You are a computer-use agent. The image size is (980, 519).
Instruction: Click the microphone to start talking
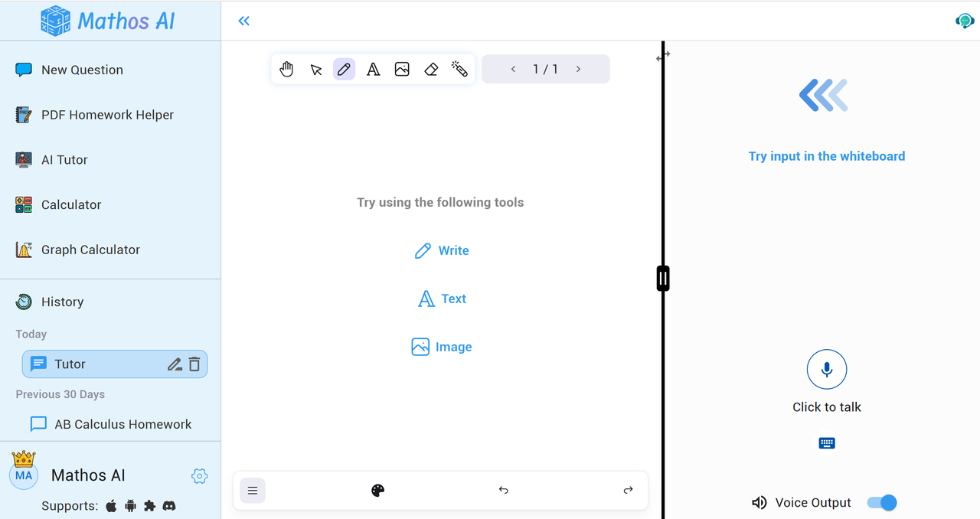[x=826, y=369]
